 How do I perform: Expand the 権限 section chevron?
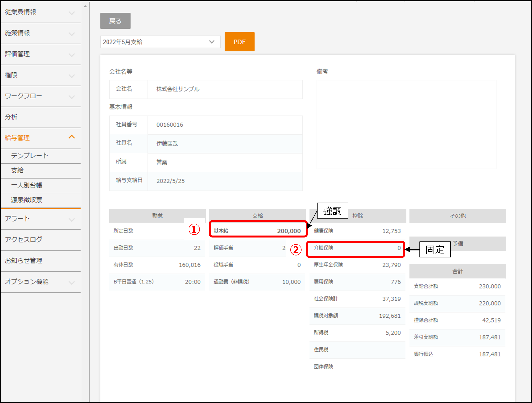(71, 76)
